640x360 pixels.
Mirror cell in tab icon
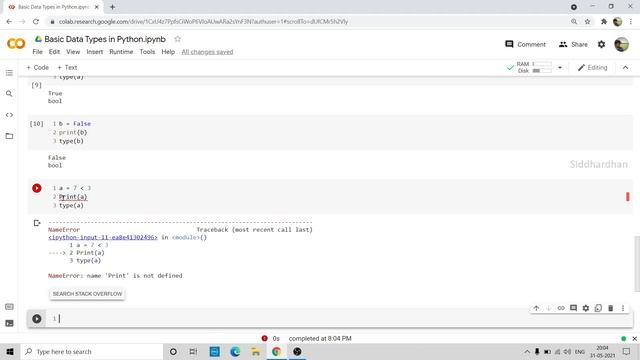598,308
